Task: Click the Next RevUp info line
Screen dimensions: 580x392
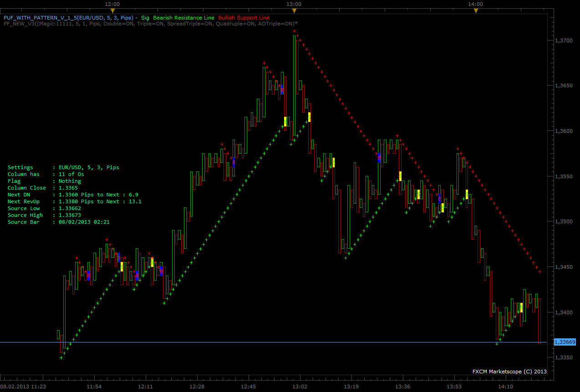Action: 75,201
